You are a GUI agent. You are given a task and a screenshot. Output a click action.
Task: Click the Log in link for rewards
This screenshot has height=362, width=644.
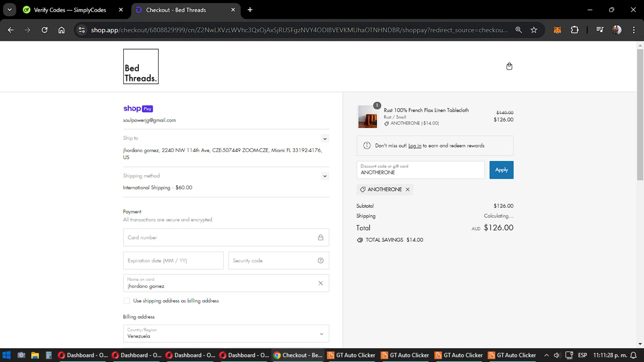[415, 146]
